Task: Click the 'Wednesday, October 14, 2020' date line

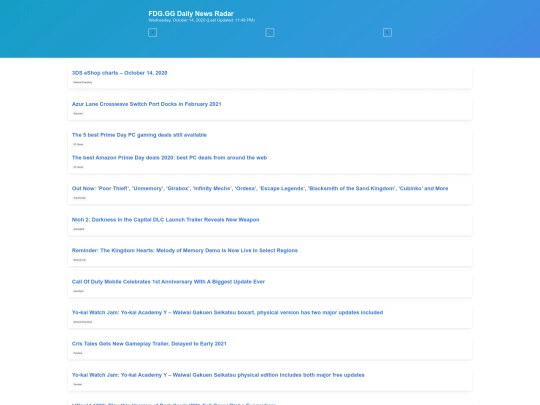Action: click(201, 20)
